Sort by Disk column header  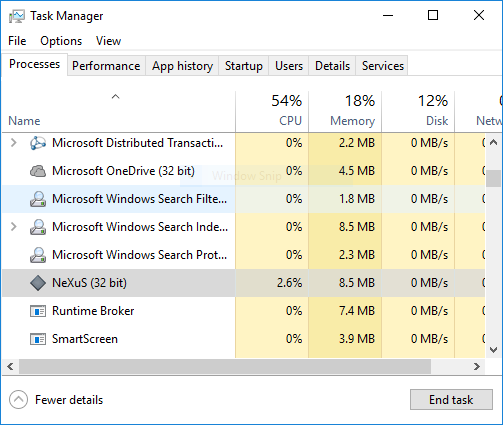(418, 112)
